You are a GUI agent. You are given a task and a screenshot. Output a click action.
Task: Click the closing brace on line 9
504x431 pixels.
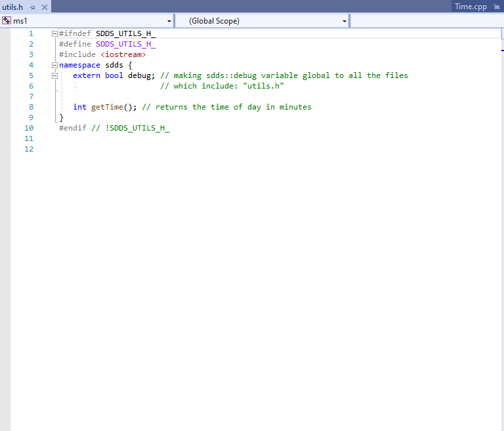62,118
